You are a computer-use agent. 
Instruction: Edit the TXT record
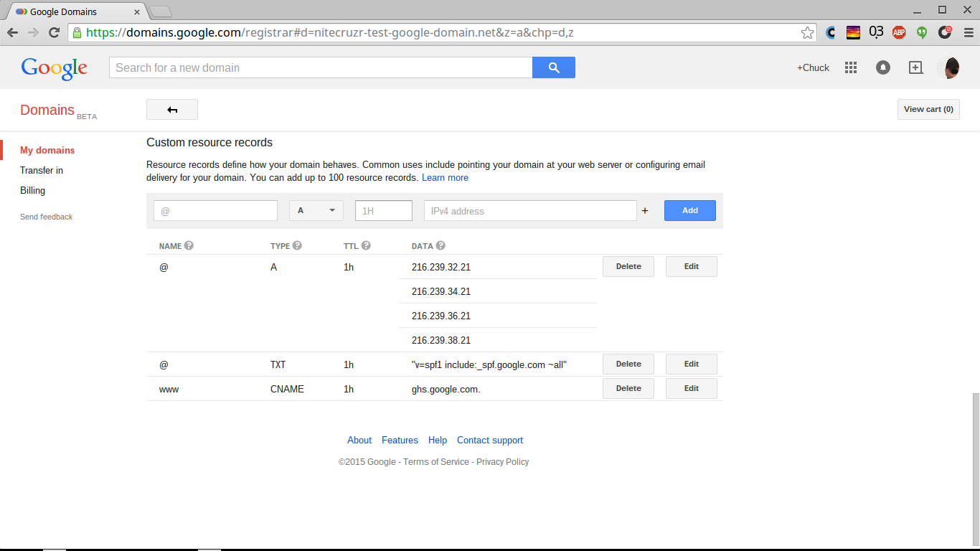pos(692,364)
